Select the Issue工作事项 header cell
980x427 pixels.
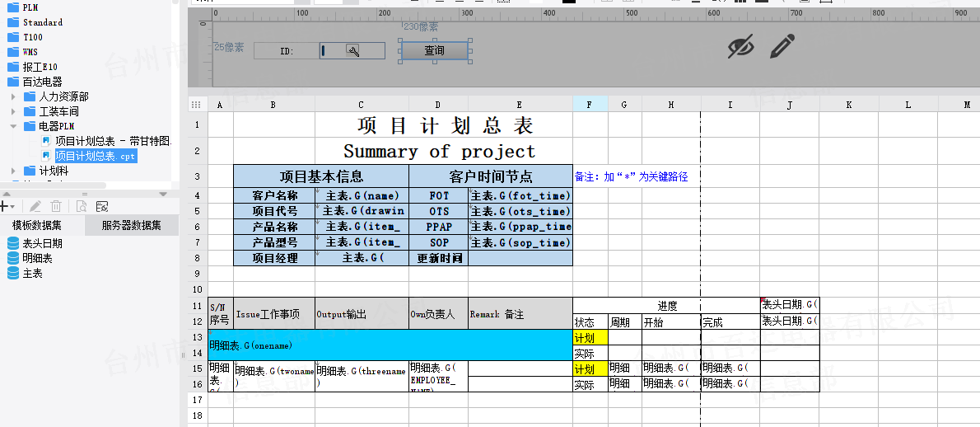coord(274,314)
